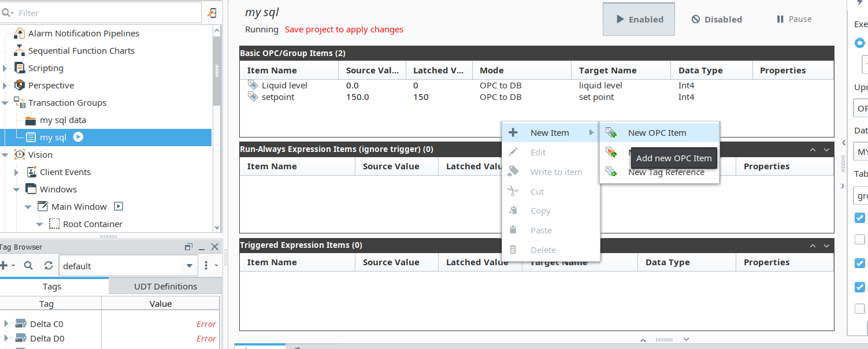Viewport: 868px width, 349px height.
Task: Click the Target Name column header
Action: coord(607,70)
